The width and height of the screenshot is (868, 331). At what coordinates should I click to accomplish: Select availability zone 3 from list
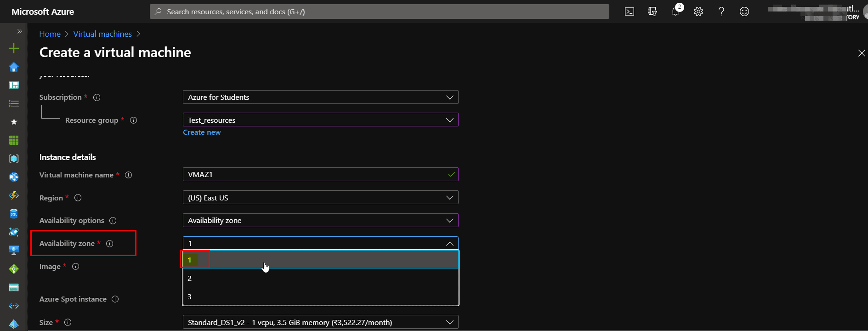tap(321, 297)
